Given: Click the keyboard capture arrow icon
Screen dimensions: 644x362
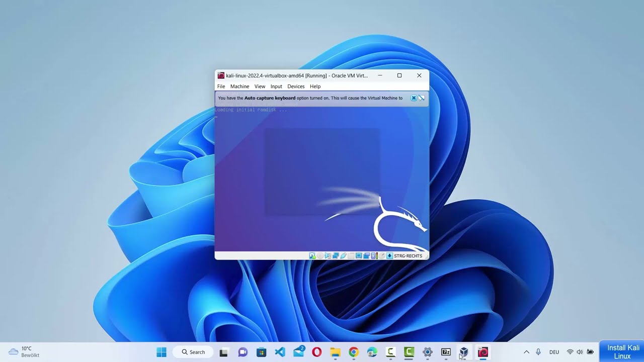Looking at the screenshot, I should click(389, 256).
